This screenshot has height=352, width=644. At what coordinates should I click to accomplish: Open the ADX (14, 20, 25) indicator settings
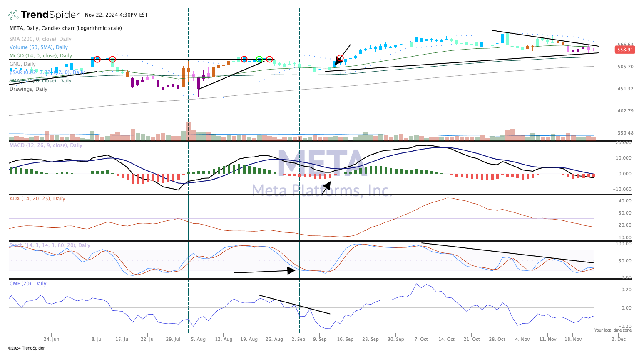pyautogui.click(x=37, y=199)
